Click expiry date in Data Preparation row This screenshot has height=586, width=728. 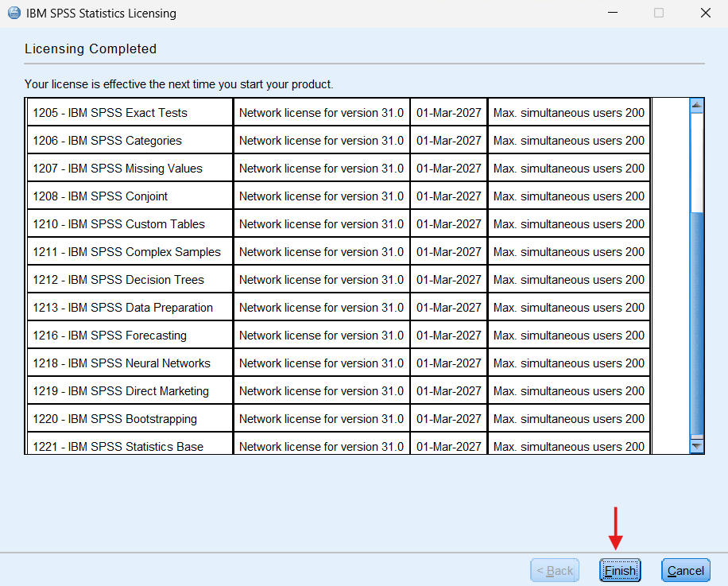[449, 308]
